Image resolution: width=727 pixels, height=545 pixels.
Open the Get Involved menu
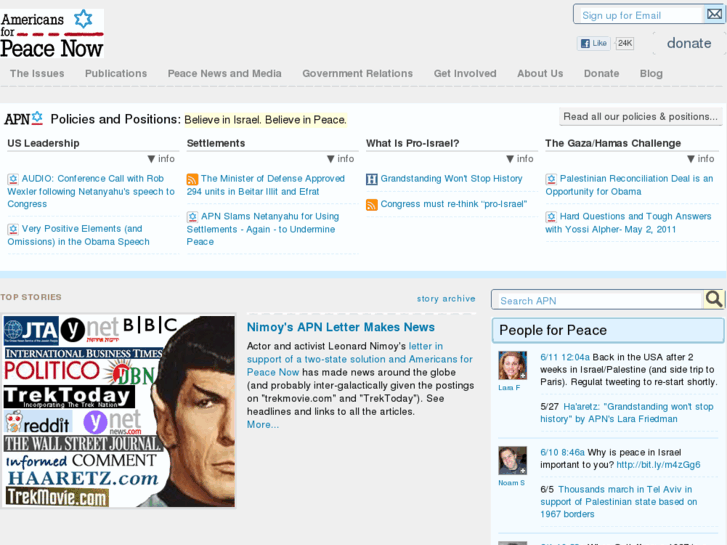[465, 73]
